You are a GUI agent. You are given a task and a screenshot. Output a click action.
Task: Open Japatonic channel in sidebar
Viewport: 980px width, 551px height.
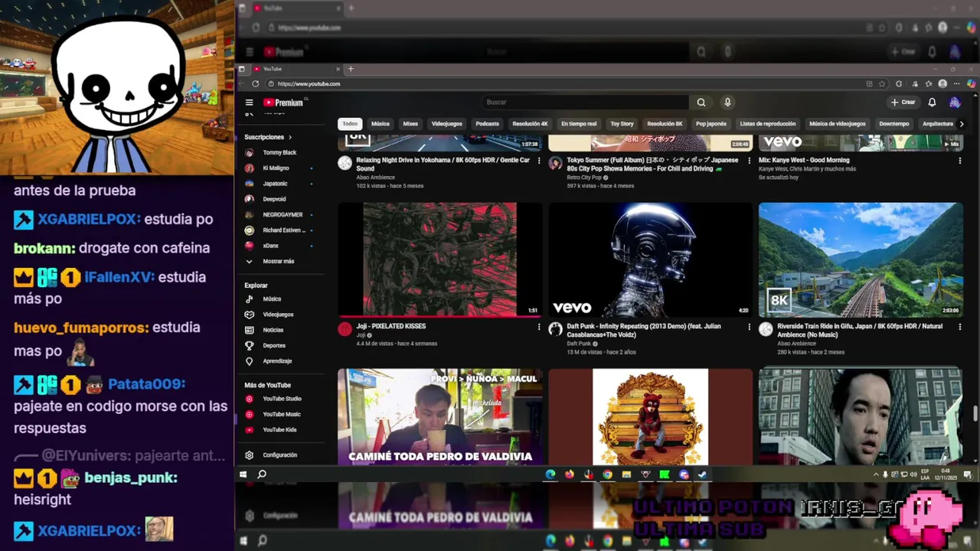tap(275, 184)
